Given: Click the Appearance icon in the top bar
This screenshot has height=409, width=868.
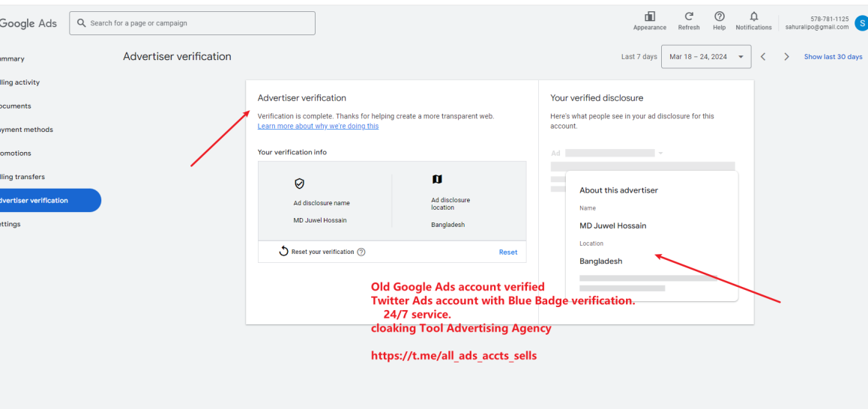Looking at the screenshot, I should pyautogui.click(x=650, y=16).
